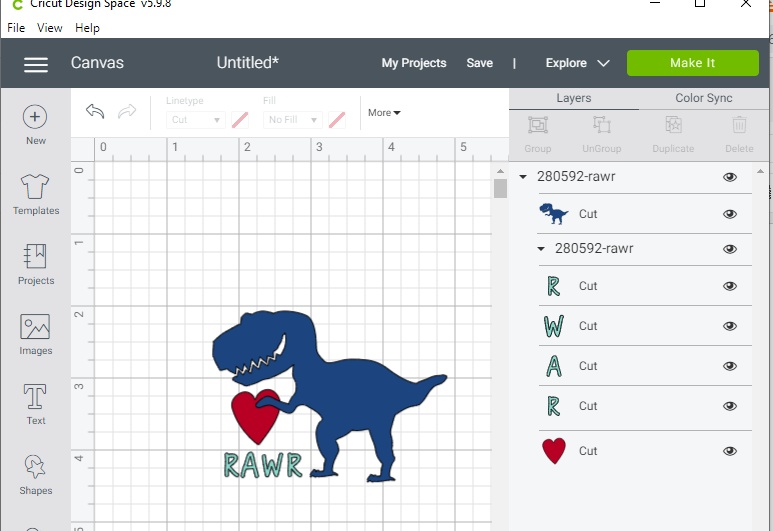Expand the More toolbar options

click(x=384, y=112)
